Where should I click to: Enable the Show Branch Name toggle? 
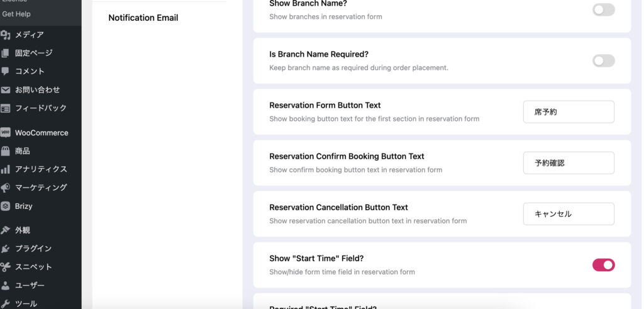[x=603, y=10]
